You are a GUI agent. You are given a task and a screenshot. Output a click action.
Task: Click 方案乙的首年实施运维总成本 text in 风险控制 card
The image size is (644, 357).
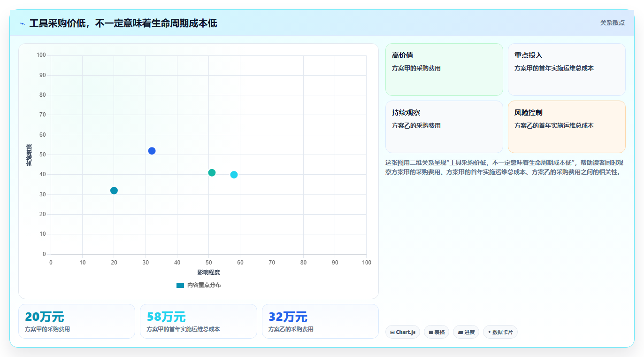coord(554,125)
